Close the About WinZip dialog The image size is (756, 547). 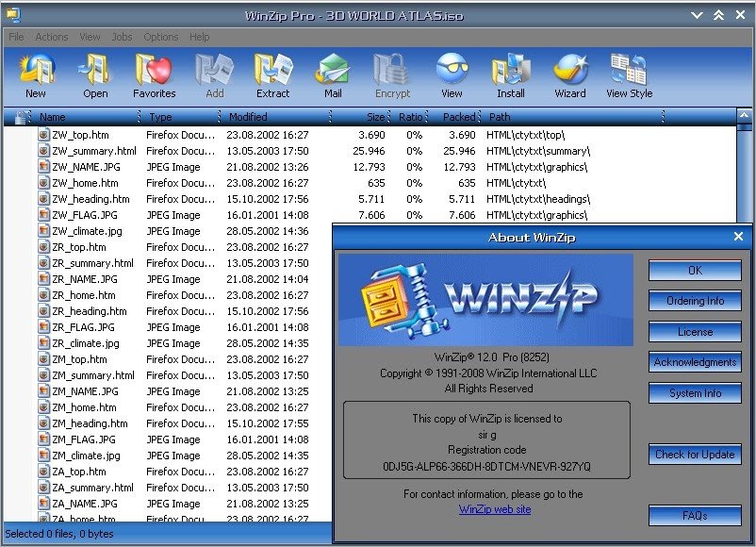738,236
